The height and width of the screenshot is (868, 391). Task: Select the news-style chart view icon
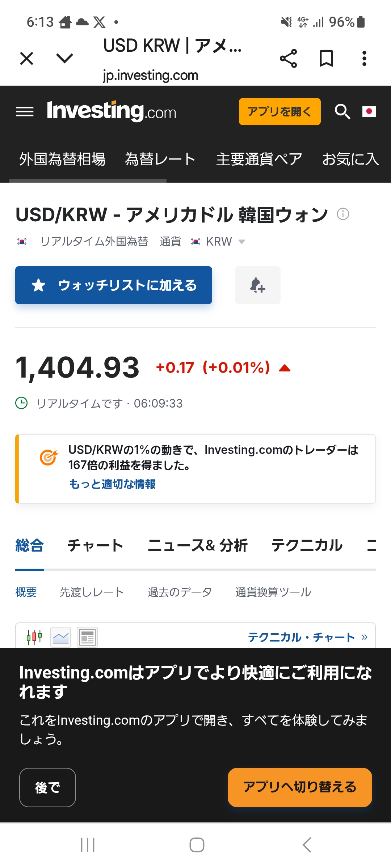click(87, 637)
